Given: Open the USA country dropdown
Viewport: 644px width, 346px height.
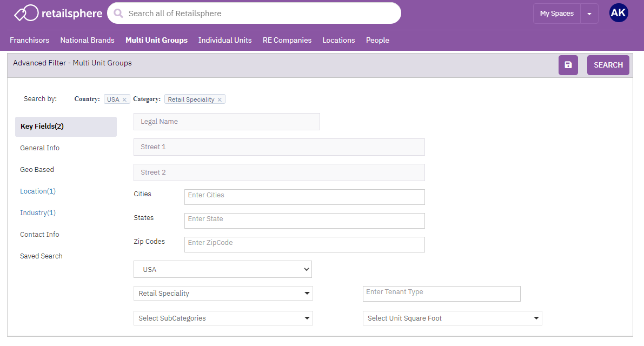Looking at the screenshot, I should 223,269.
